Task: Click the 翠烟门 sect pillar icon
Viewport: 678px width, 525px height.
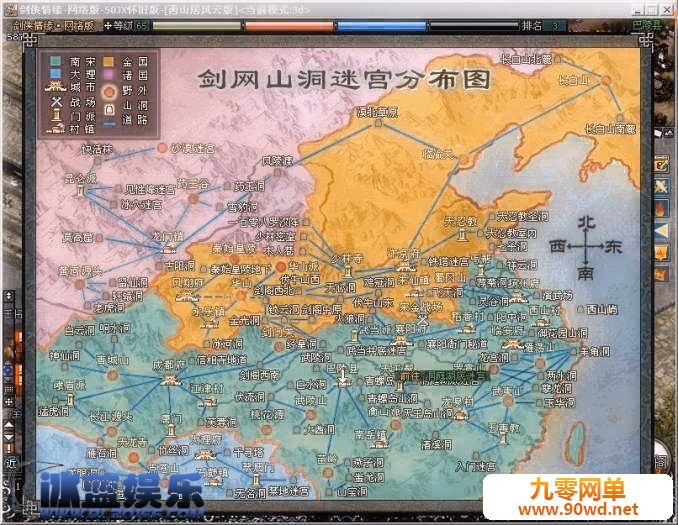Action: pyautogui.click(x=256, y=479)
